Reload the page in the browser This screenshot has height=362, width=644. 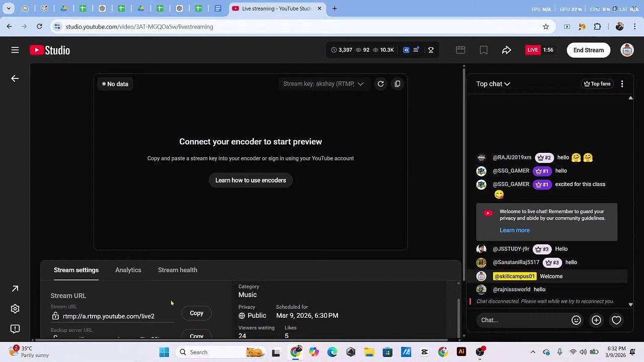[39, 27]
